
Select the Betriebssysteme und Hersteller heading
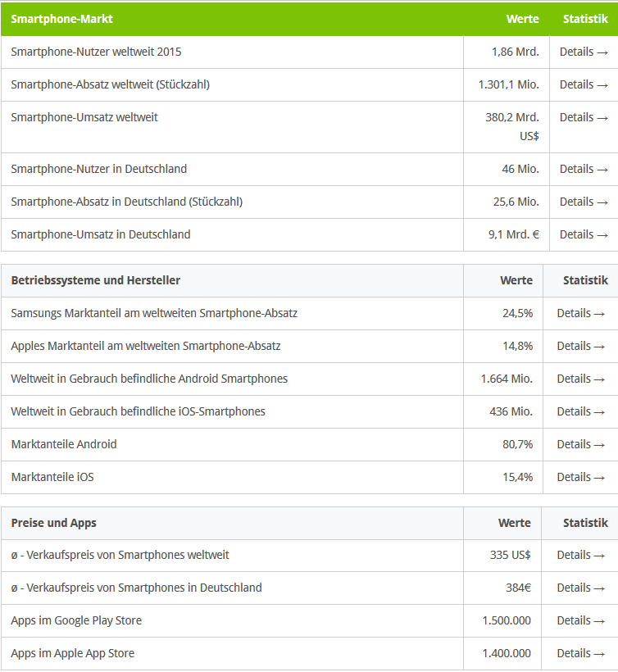click(96, 280)
